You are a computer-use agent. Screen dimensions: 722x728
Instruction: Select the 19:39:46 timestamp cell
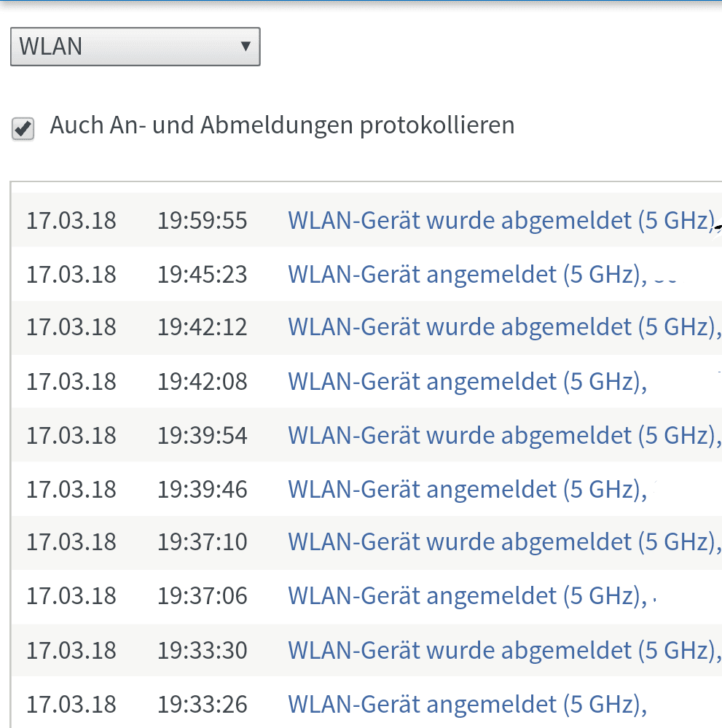pyautogui.click(x=203, y=489)
